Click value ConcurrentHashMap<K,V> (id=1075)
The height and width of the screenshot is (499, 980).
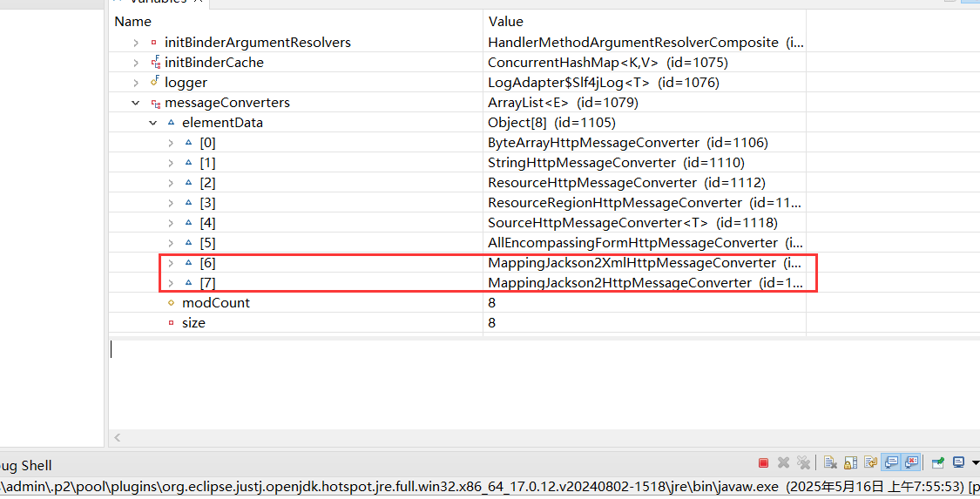pyautogui.click(x=607, y=63)
